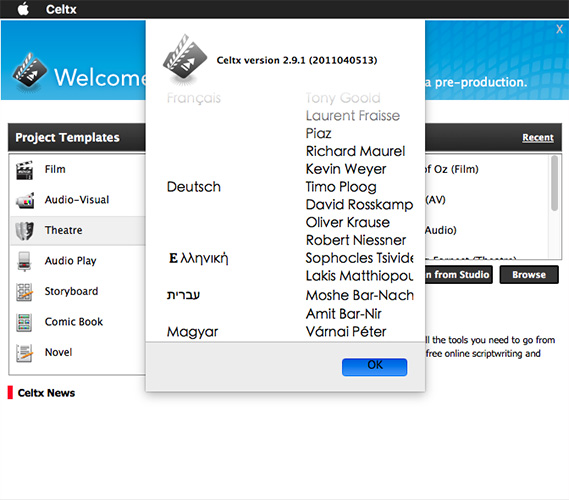The height and width of the screenshot is (500, 569).
Task: Click the Project Templates header
Action: pos(67,138)
